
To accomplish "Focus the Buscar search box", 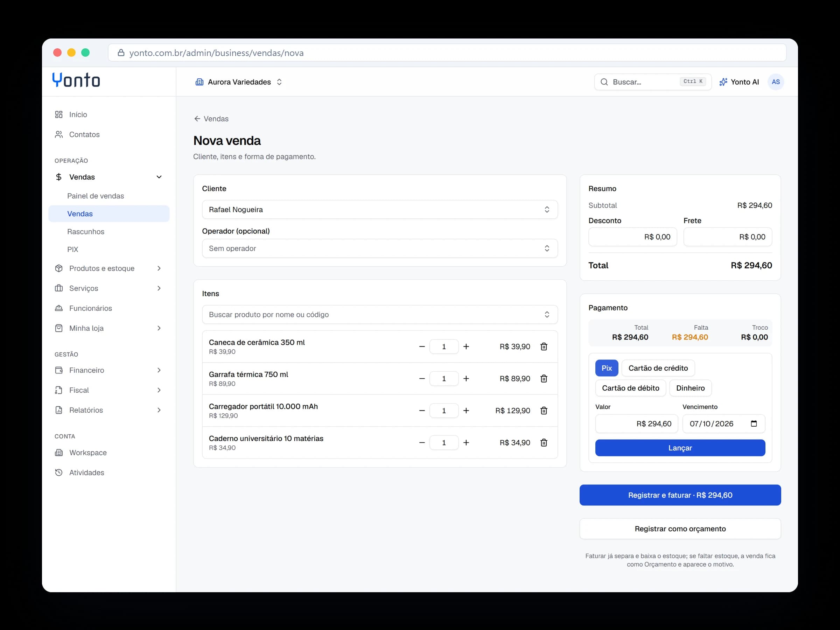I will pos(653,82).
